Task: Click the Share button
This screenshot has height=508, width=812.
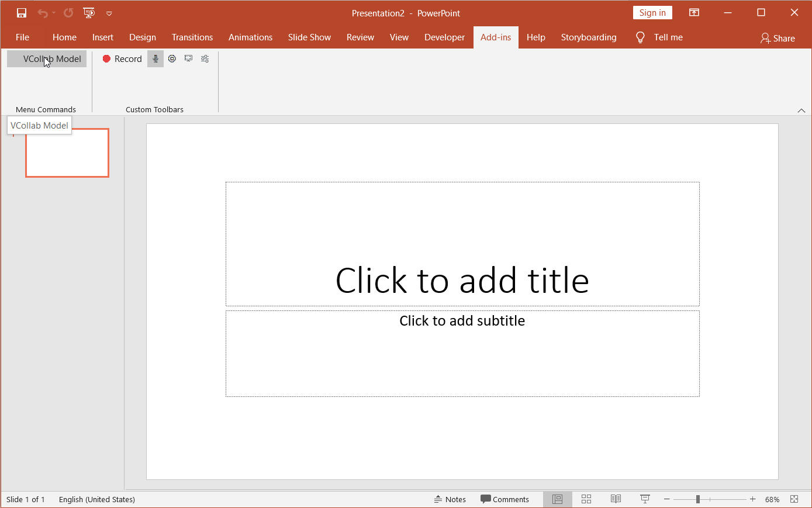Action: [778, 39]
